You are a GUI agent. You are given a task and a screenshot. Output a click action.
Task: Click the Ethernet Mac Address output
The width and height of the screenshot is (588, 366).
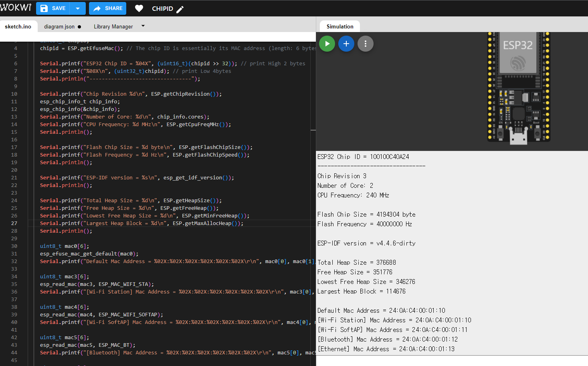[386, 349]
